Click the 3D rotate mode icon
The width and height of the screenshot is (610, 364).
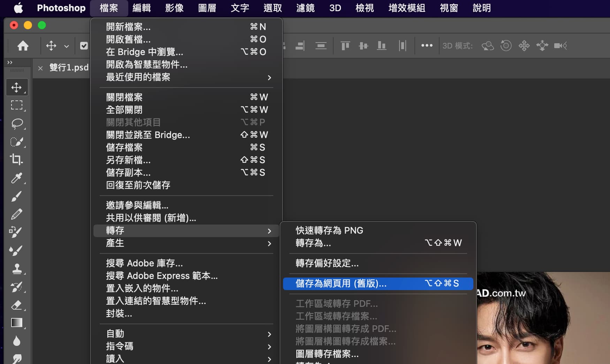(x=488, y=46)
